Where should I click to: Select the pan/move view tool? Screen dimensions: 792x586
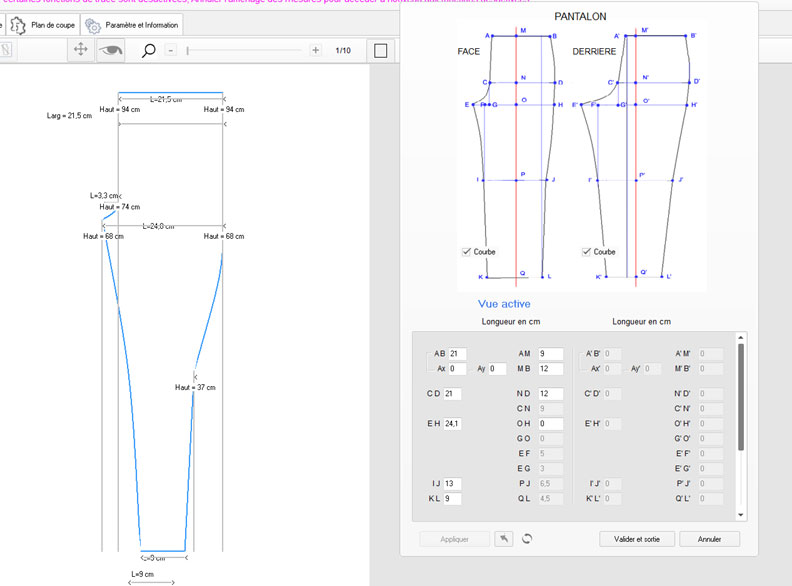click(82, 50)
